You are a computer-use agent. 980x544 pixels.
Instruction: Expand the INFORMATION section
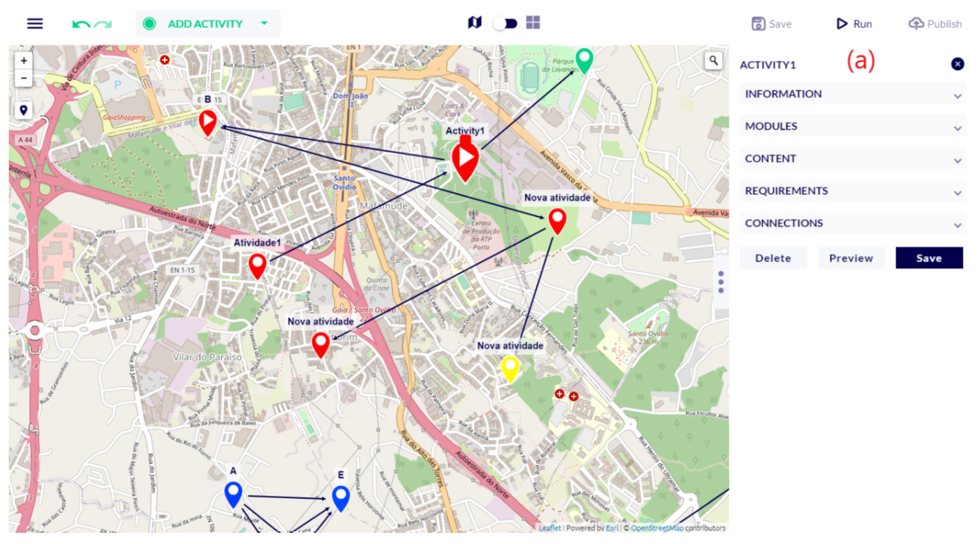pos(852,94)
